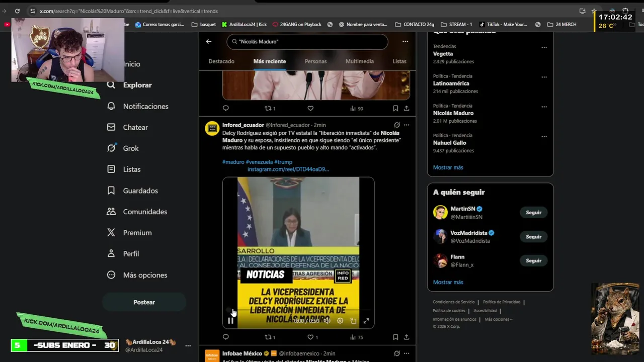The width and height of the screenshot is (644, 362).
Task: Click the search box containing "Nicolás Maduro"
Action: pyautogui.click(x=307, y=42)
